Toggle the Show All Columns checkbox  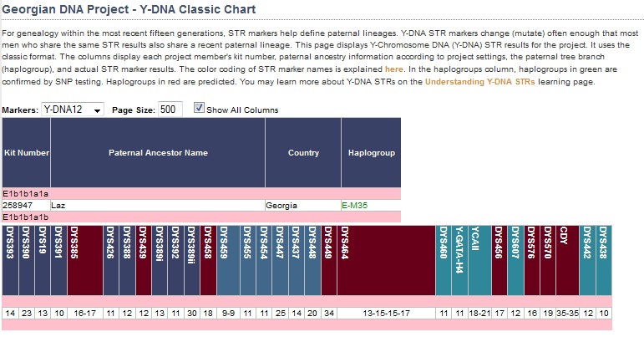point(199,108)
